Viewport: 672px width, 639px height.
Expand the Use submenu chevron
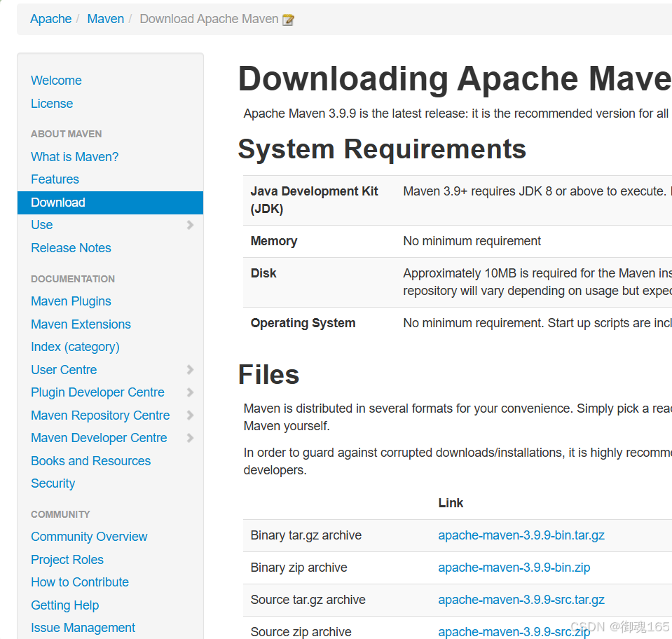click(x=191, y=225)
